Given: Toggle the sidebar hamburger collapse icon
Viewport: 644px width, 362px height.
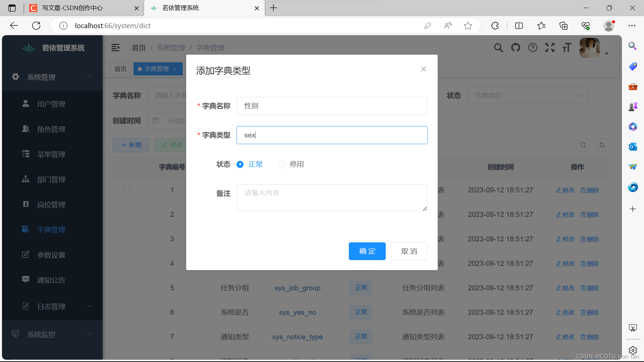Looking at the screenshot, I should click(x=115, y=48).
